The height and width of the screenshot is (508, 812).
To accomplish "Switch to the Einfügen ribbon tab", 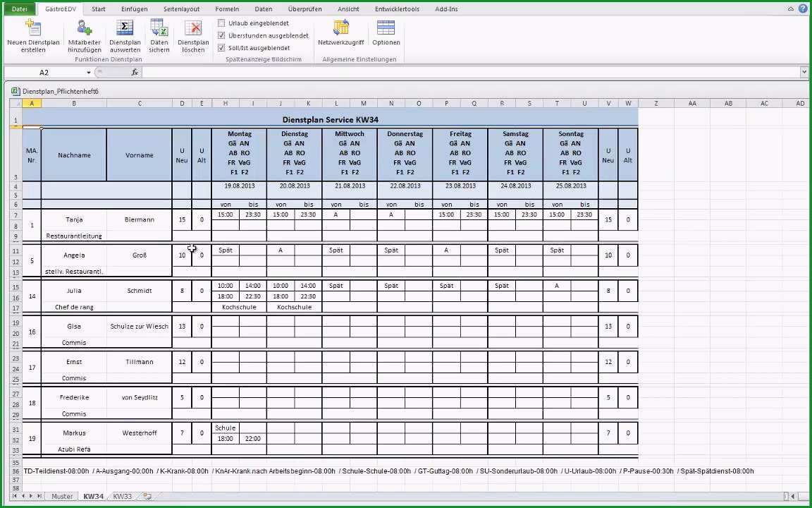I will [134, 8].
